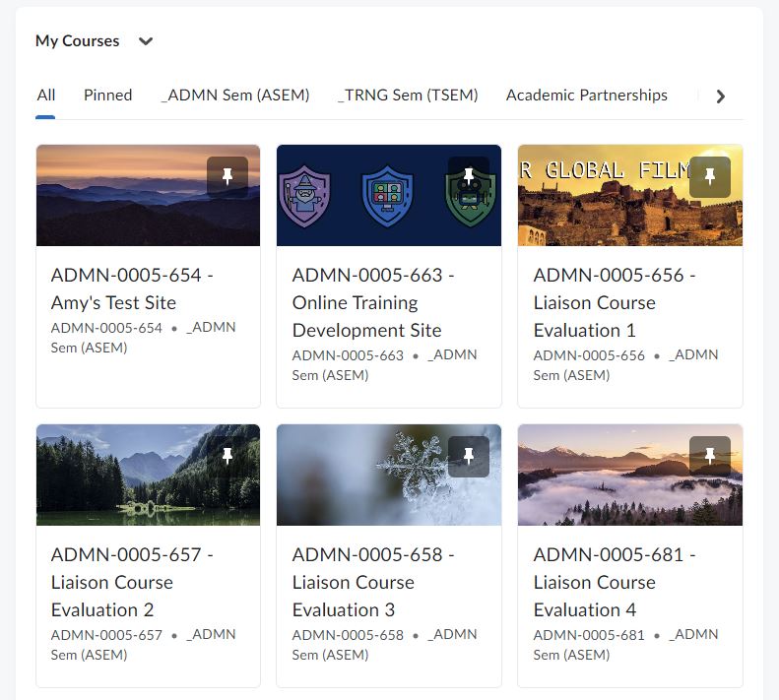Open ADMN-0005-654 Amy's Test Site link
Screen dimensions: 779x700
pyautogui.click(x=132, y=288)
